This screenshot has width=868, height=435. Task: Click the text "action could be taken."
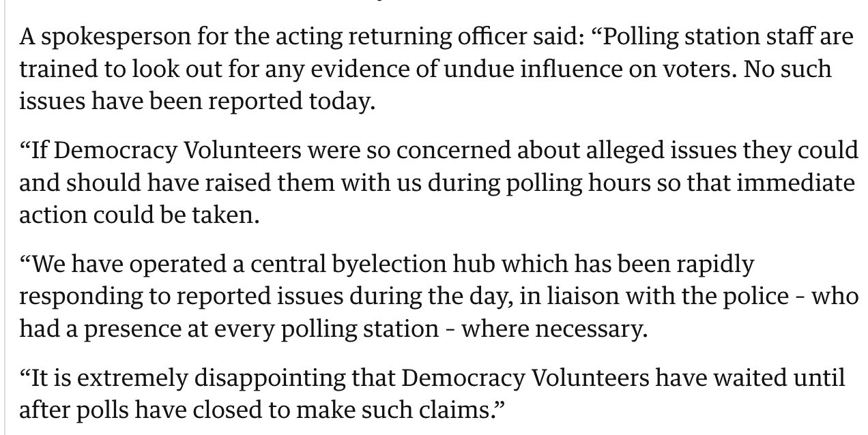(139, 215)
